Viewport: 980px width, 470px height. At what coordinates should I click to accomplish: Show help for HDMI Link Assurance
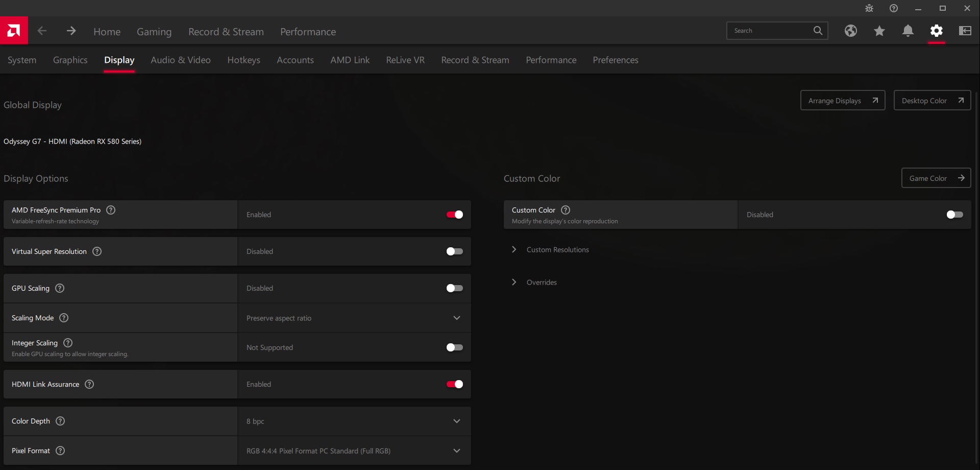click(89, 384)
